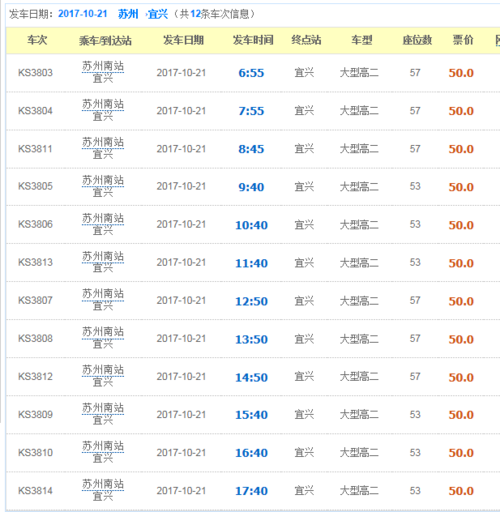Click the 终点站 column header
The width and height of the screenshot is (500, 512).
click(x=306, y=40)
